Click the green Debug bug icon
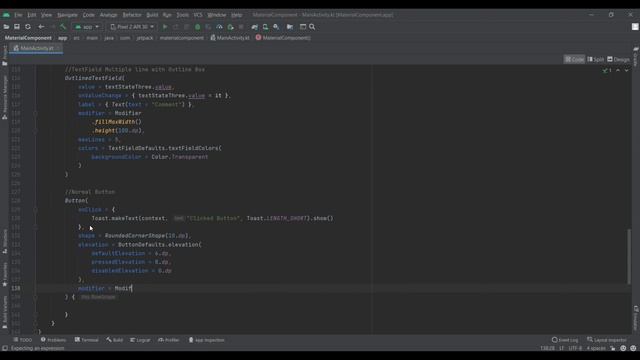640x360 pixels. click(x=198, y=27)
